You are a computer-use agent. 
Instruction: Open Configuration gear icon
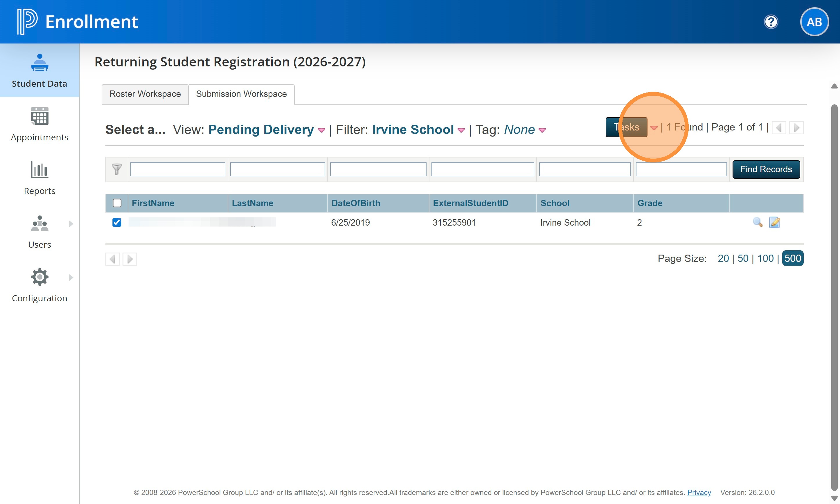[x=39, y=277]
